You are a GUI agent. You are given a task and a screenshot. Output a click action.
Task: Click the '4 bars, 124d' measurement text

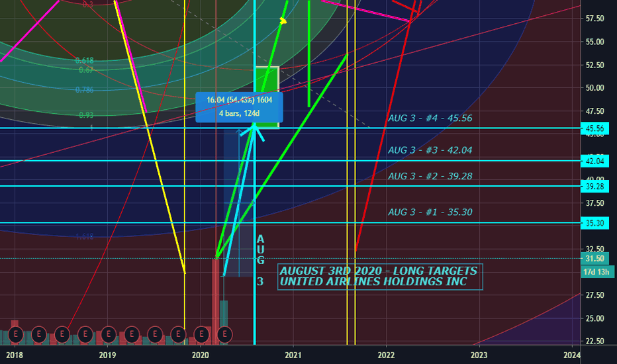pos(239,113)
